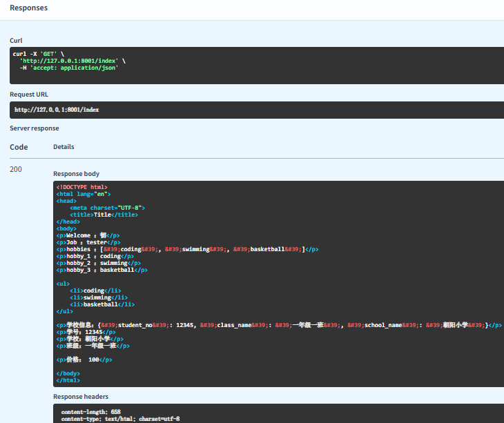Click the closing </body> tag line
504x423 pixels.
click(x=68, y=373)
